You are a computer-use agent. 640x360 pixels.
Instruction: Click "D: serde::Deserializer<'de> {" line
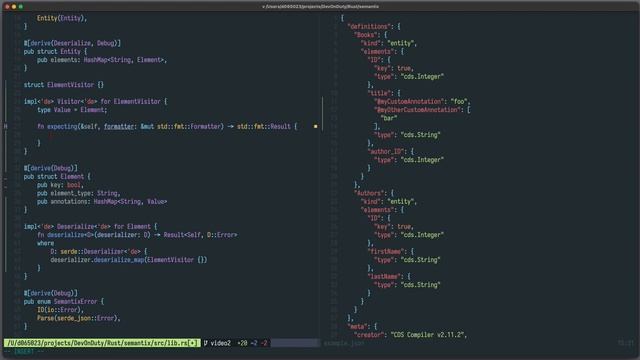[x=98, y=251]
